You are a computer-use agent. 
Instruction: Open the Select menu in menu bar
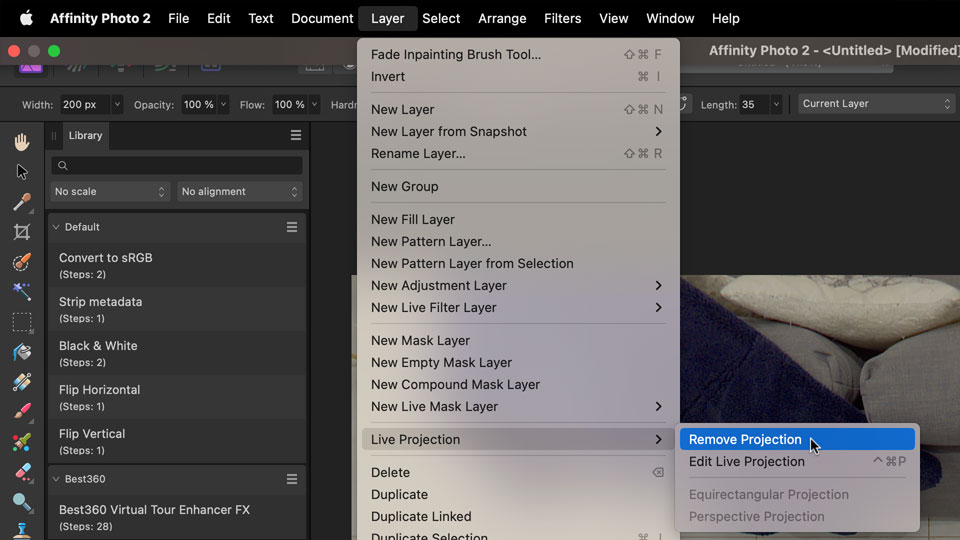point(441,18)
